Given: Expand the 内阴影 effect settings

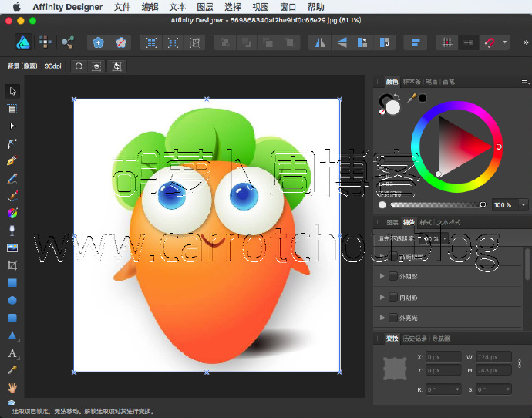Looking at the screenshot, I should [382, 297].
